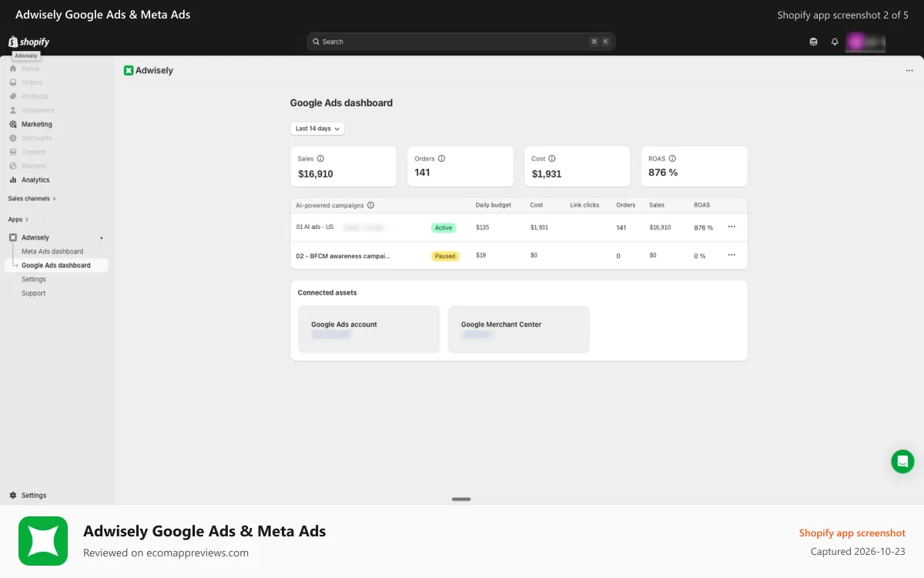Click the Google Ads account card
This screenshot has height=578, width=924.
point(369,330)
